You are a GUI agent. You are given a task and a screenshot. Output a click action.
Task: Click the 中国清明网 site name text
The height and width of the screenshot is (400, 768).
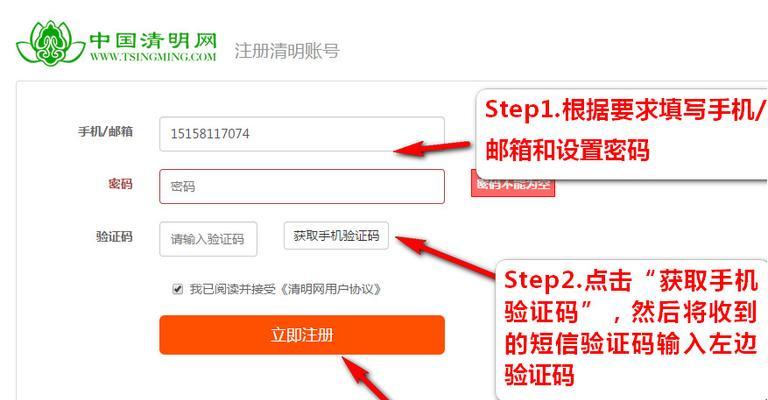pyautogui.click(x=153, y=40)
